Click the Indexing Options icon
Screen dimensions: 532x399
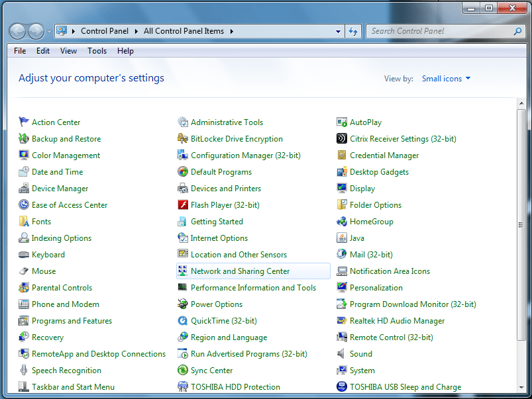(24, 238)
